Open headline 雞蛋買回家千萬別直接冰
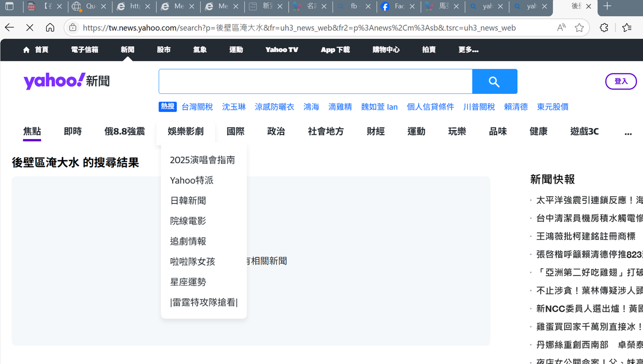This screenshot has height=364, width=643. (589, 327)
